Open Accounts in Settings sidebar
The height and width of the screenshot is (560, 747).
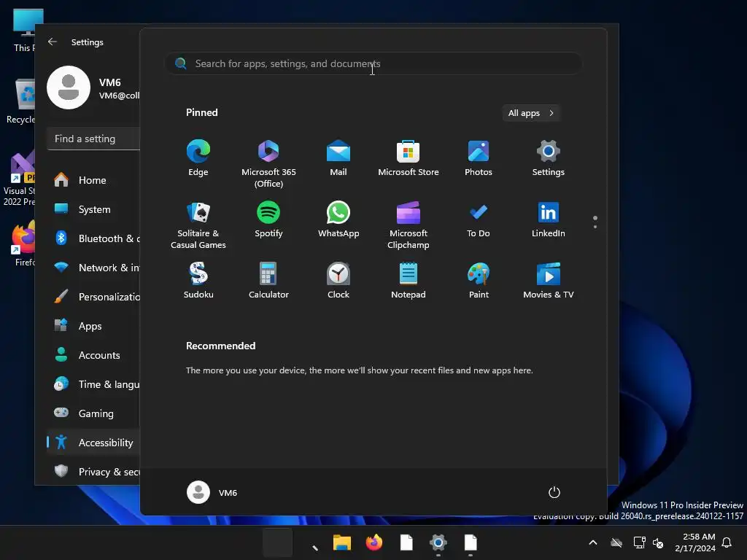point(94,355)
